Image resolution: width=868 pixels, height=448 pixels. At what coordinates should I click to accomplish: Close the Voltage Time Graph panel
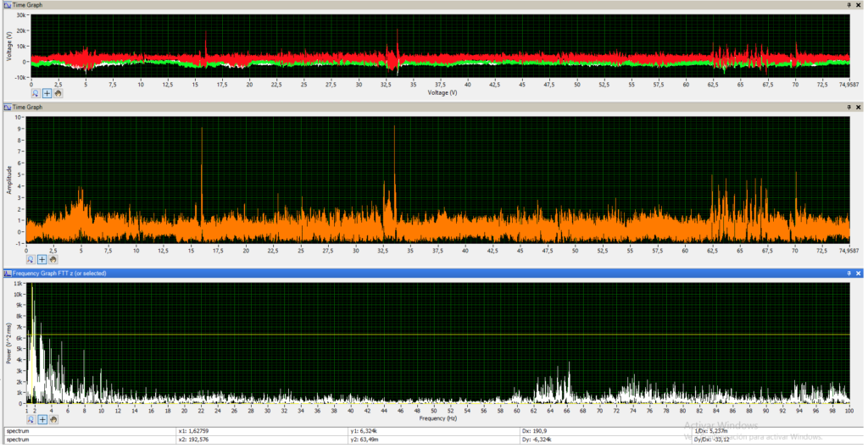click(x=859, y=4)
